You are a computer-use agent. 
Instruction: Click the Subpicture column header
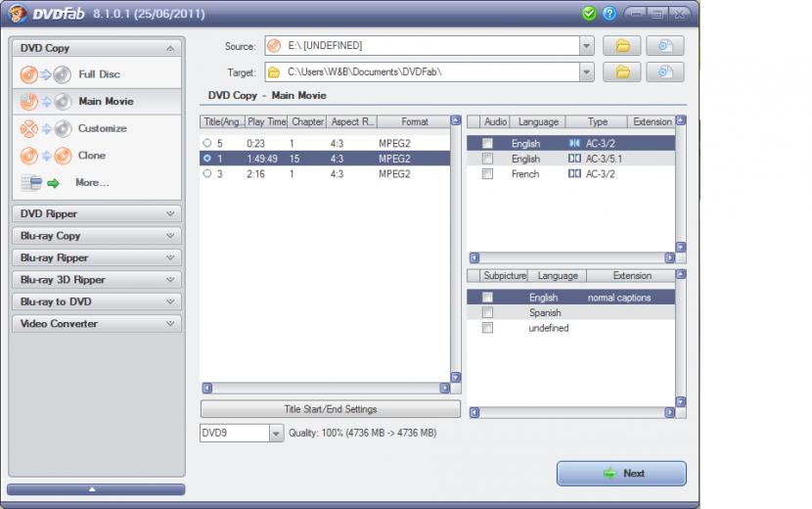(x=505, y=276)
